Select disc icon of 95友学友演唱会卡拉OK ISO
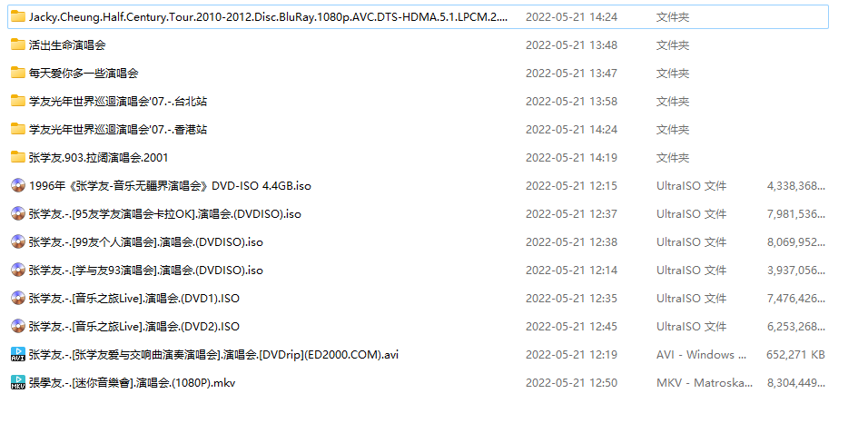 [18, 213]
